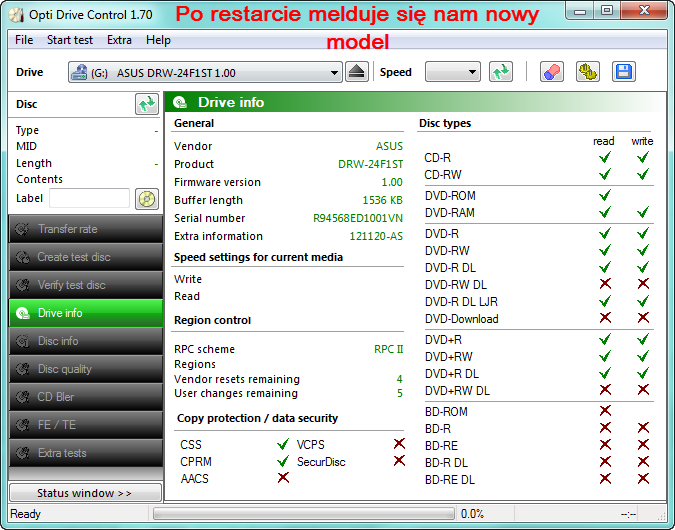Click the DVD-RAM write checkmark
The height and width of the screenshot is (530, 675).
(643, 212)
